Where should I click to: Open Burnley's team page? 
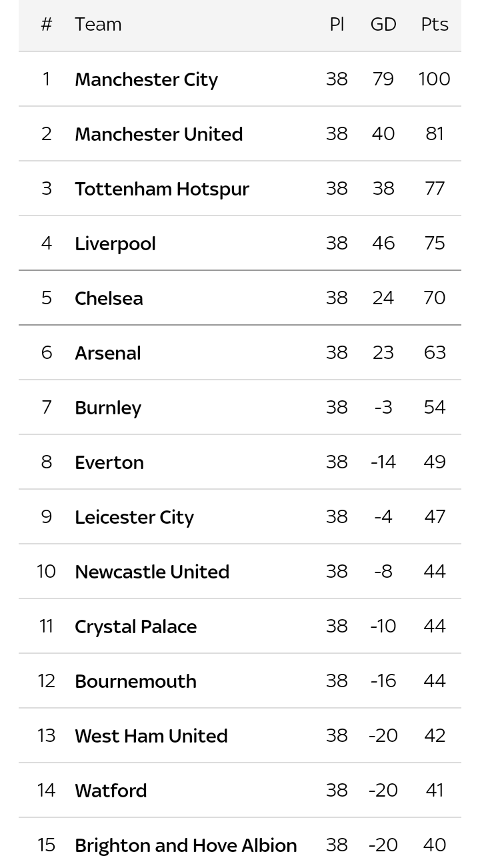pos(108,408)
